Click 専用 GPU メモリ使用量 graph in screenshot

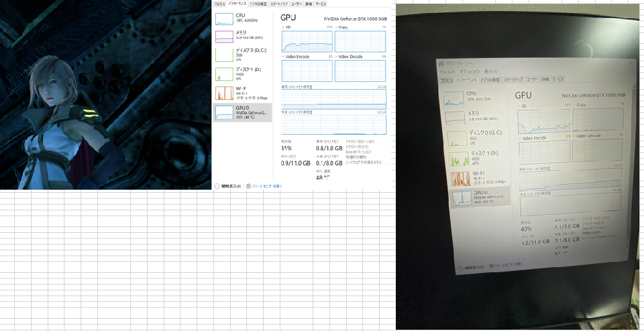[x=334, y=99]
